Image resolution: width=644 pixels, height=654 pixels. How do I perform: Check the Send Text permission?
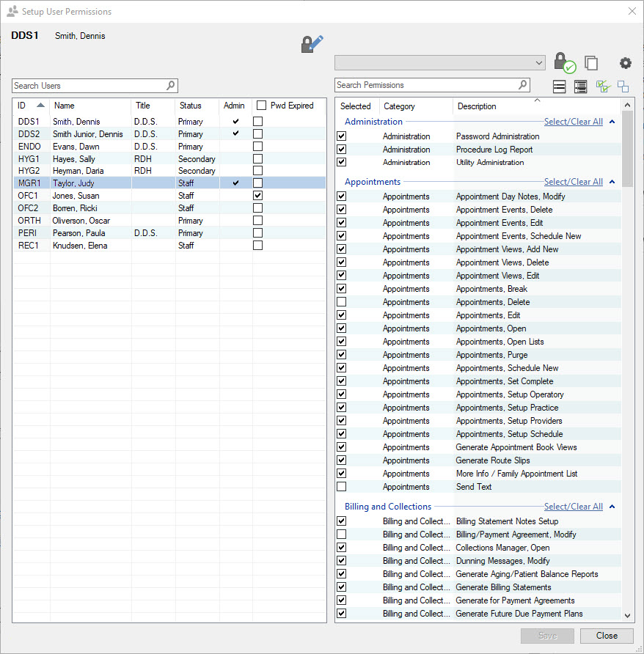click(341, 486)
